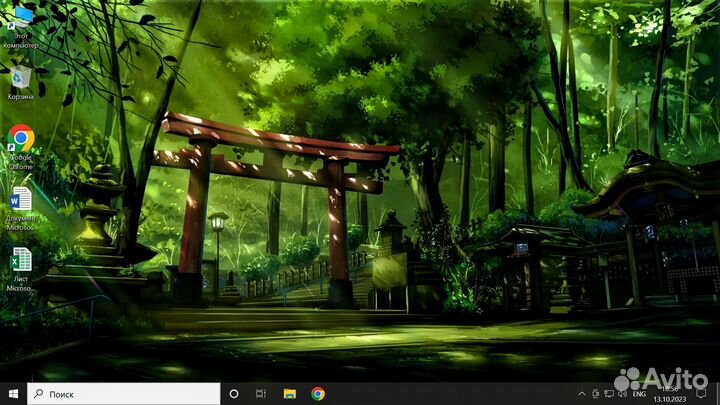Image resolution: width=720 pixels, height=405 pixels.
Task: Open the network tray icon
Action: (x=609, y=394)
